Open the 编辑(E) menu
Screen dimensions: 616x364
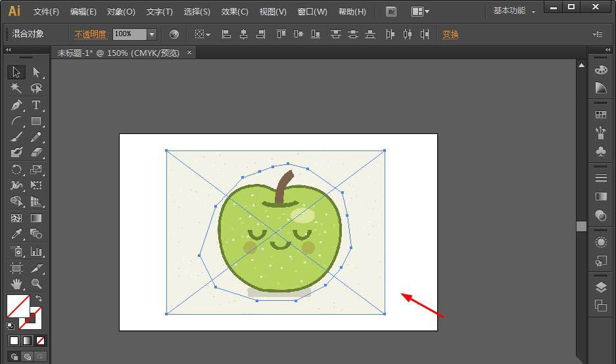pyautogui.click(x=83, y=12)
